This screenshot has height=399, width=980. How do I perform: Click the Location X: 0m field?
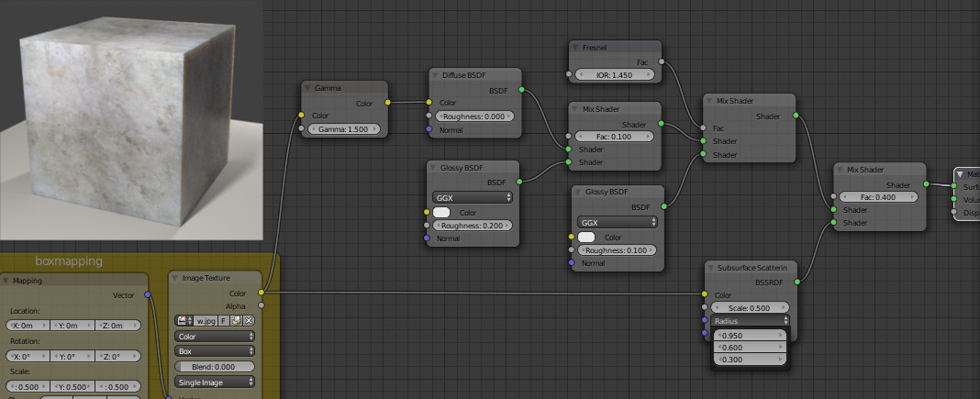pyautogui.click(x=28, y=326)
